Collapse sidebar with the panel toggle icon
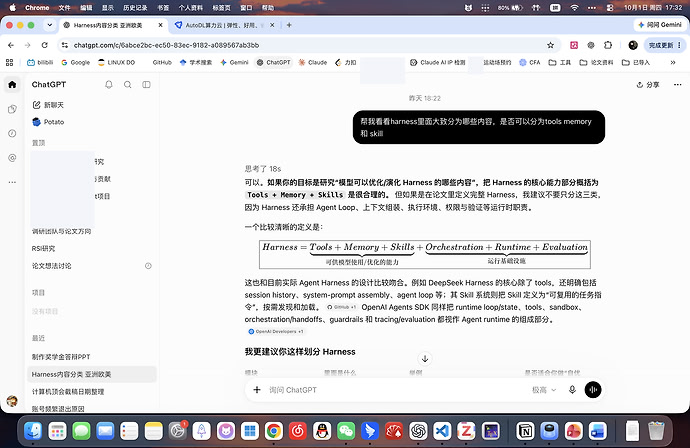Viewport: 690px width, 448px height. (147, 84)
